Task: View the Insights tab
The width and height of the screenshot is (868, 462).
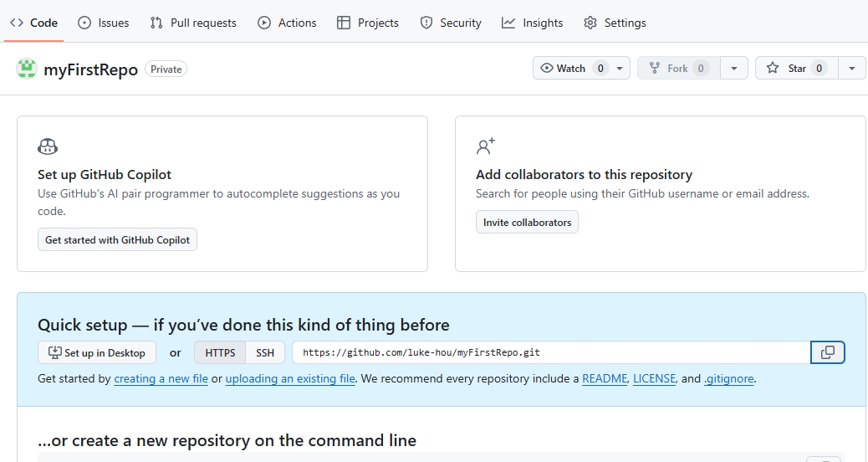Action: point(533,23)
